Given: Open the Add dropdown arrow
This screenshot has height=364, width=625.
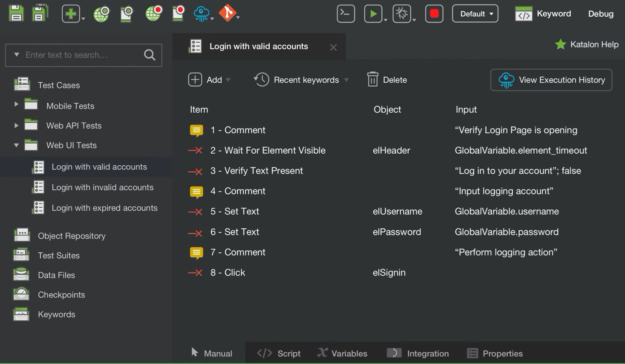Looking at the screenshot, I should click(x=228, y=80).
